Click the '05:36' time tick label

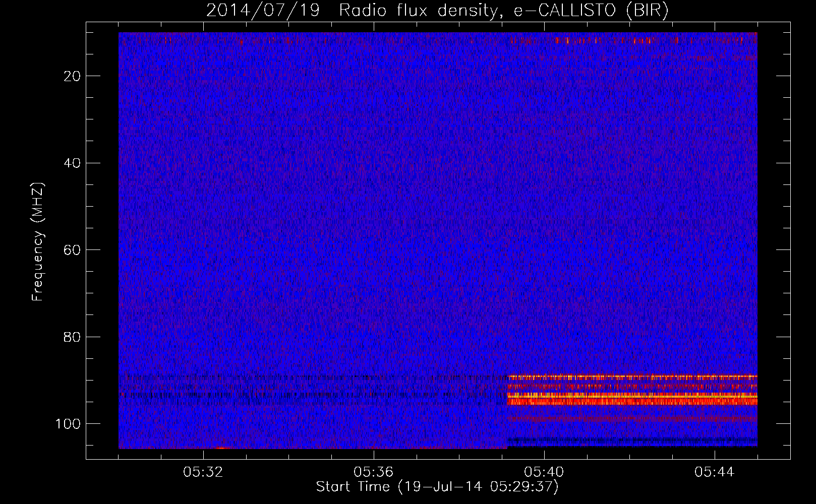click(374, 472)
